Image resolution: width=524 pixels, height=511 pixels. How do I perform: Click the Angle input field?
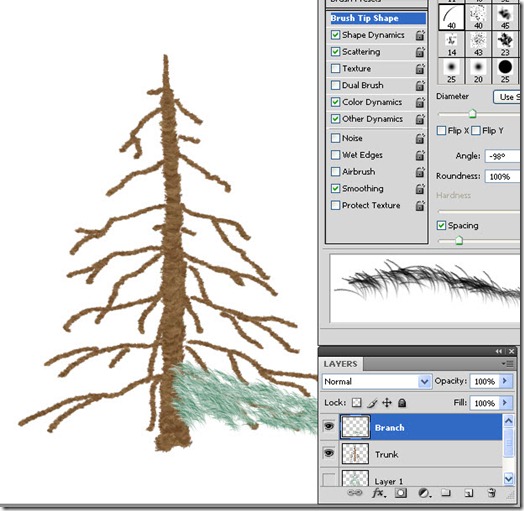[x=503, y=156]
